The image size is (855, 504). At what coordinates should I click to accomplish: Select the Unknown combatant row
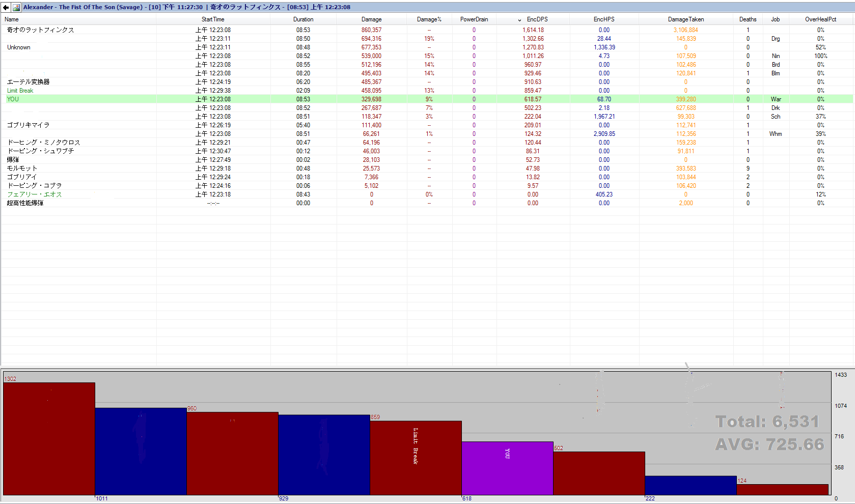pyautogui.click(x=19, y=47)
